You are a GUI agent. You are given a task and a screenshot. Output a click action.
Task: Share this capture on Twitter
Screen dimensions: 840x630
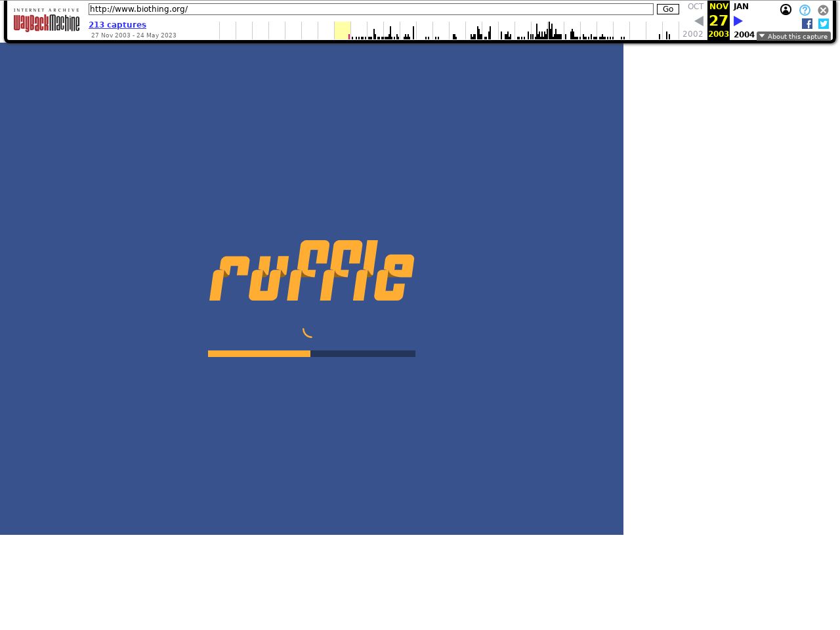coord(824,24)
